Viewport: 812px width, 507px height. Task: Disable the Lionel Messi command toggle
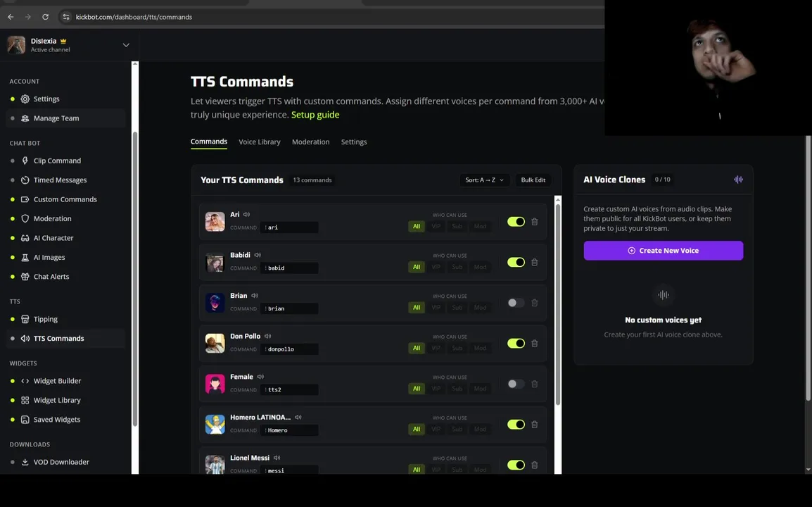click(516, 465)
